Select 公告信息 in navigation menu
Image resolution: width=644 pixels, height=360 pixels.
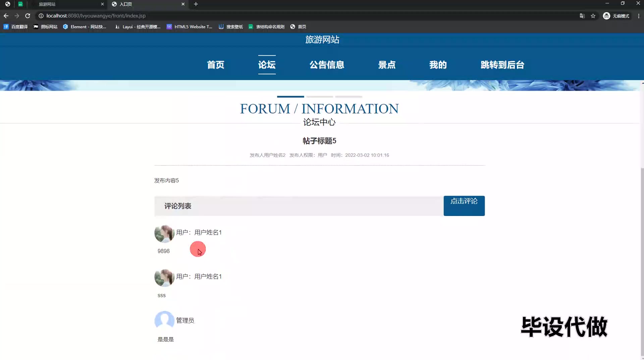coord(327,65)
